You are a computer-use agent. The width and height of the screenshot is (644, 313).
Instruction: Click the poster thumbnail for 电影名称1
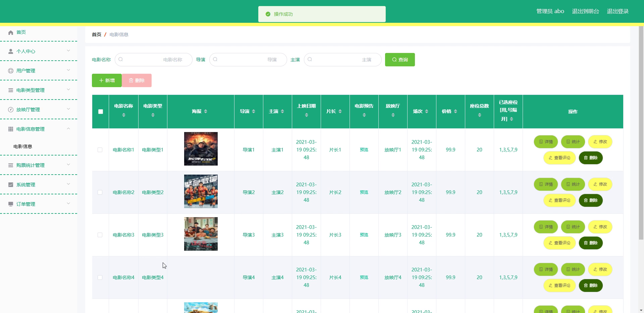(x=201, y=149)
